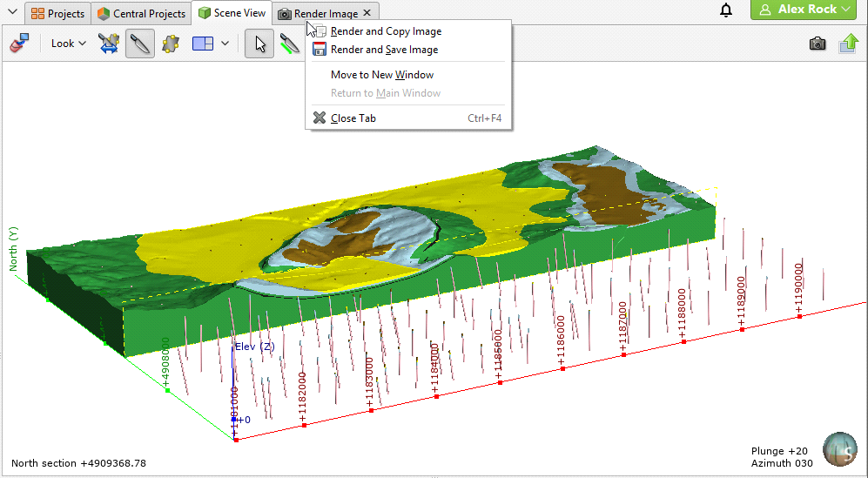Select the moving plane tool icon
The image size is (868, 478).
tap(171, 43)
